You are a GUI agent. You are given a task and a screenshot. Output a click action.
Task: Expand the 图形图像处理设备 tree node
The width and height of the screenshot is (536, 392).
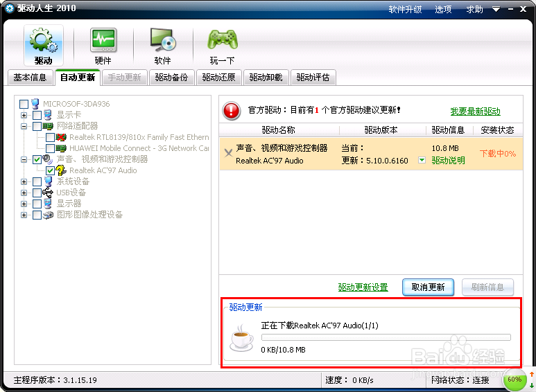[24, 215]
